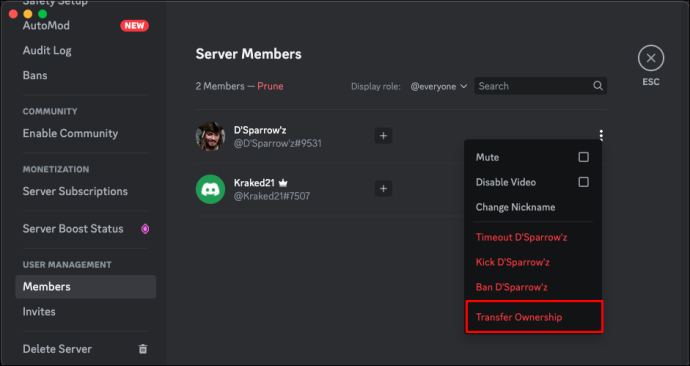Viewport: 690px width, 366px height.
Task: Click the Kraked21 display name
Action: tap(254, 183)
